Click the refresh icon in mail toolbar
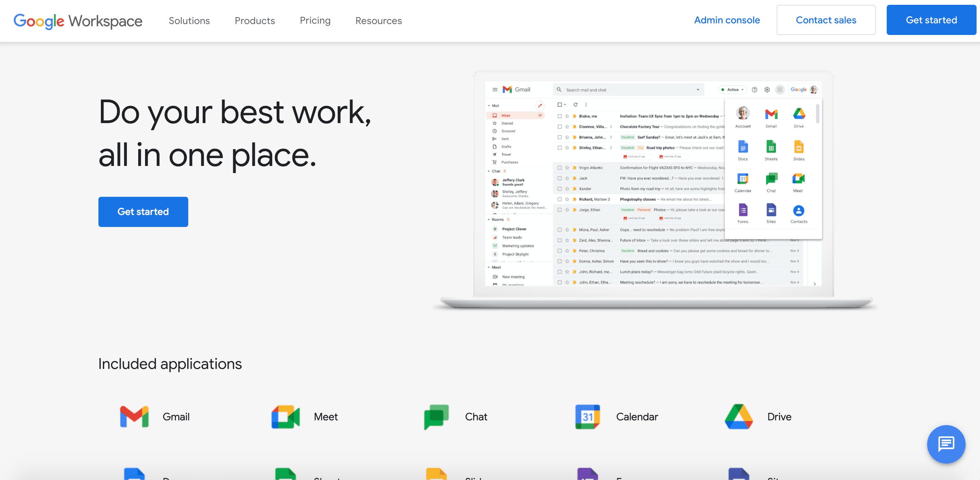 [x=575, y=105]
